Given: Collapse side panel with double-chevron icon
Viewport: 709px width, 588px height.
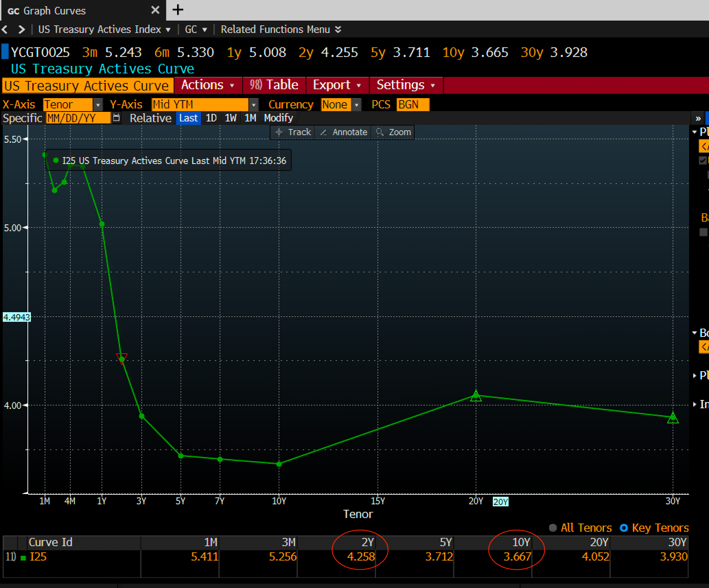Looking at the screenshot, I should tap(698, 119).
